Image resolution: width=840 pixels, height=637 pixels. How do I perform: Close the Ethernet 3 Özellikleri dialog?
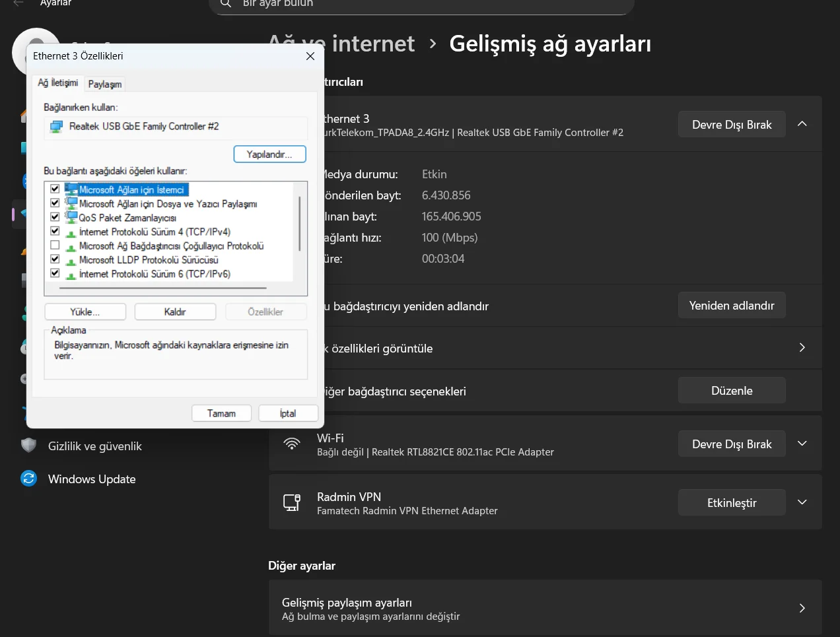tap(310, 56)
